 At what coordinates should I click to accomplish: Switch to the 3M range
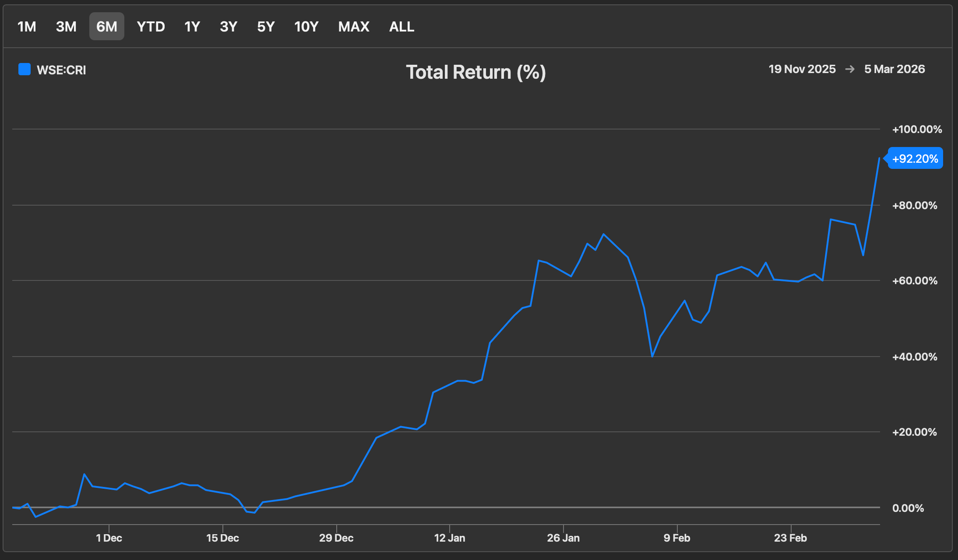(x=66, y=27)
